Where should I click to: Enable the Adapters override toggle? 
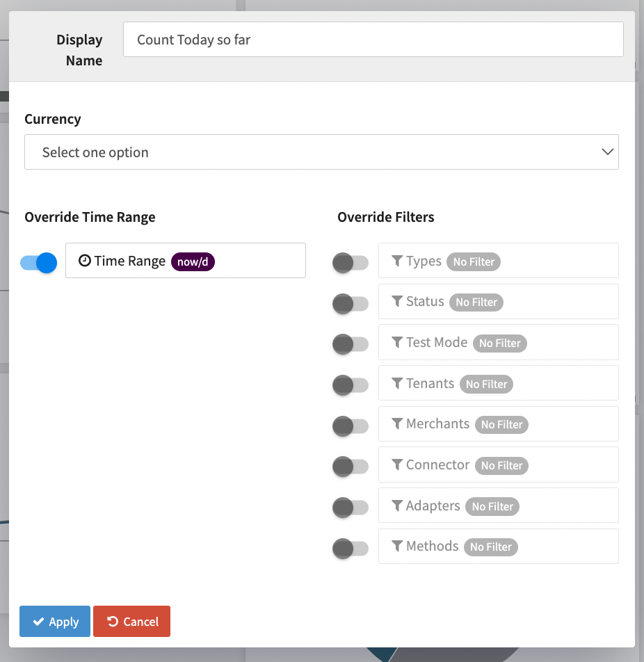click(351, 508)
